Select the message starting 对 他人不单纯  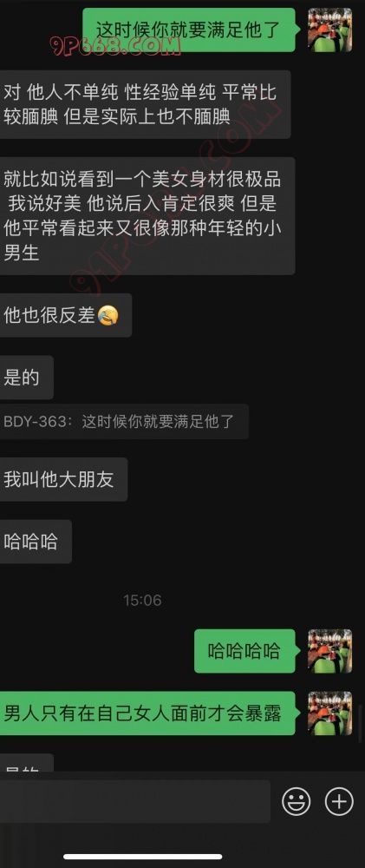pyautogui.click(x=145, y=104)
